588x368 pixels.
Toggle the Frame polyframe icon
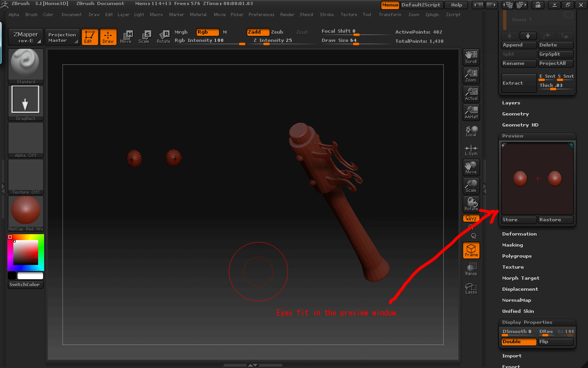(471, 250)
